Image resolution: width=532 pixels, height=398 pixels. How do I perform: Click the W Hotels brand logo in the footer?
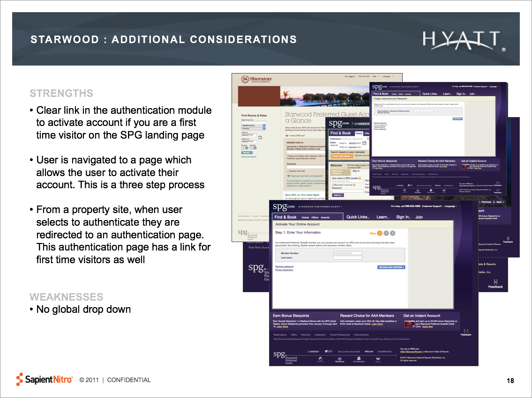[x=378, y=360]
